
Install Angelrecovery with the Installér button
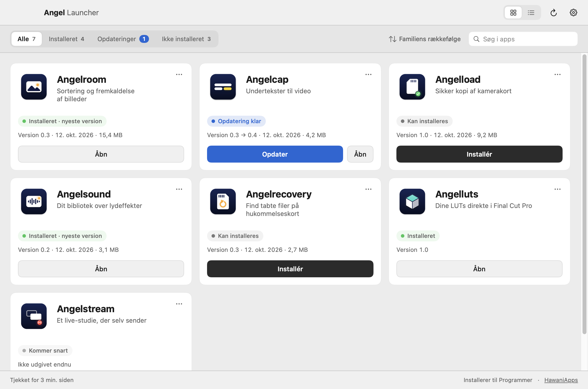[290, 269]
